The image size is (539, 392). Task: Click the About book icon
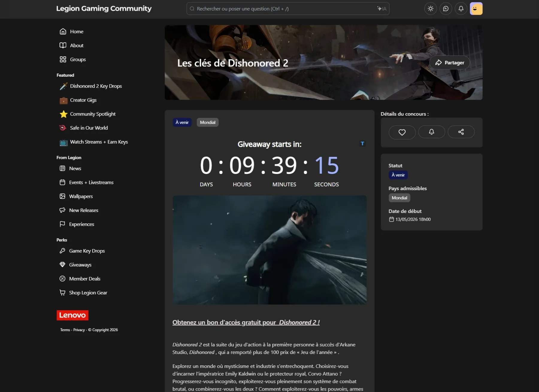63,45
